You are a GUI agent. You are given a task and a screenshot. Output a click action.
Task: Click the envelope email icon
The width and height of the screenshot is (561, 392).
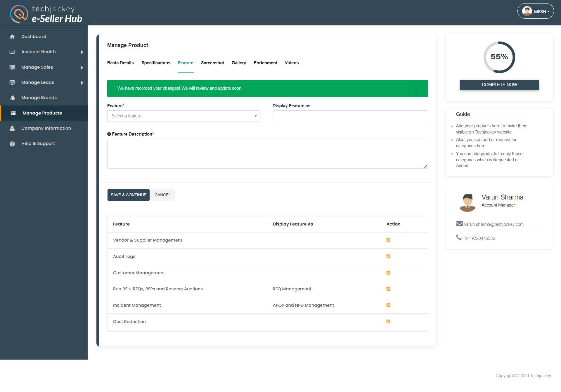point(459,224)
